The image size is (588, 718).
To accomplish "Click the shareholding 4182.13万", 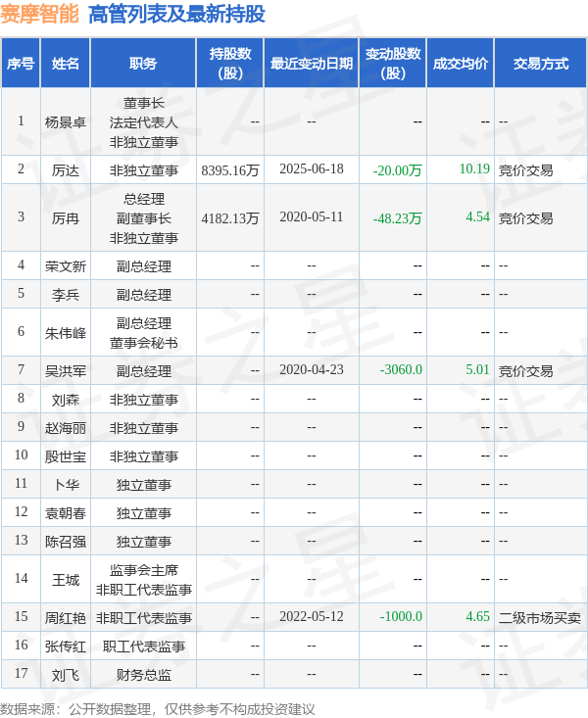I will [230, 218].
